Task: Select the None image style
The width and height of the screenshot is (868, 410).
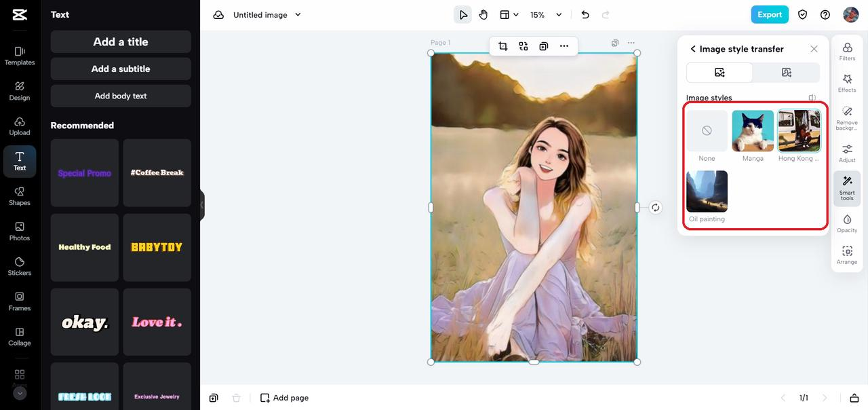Action: pos(707,131)
